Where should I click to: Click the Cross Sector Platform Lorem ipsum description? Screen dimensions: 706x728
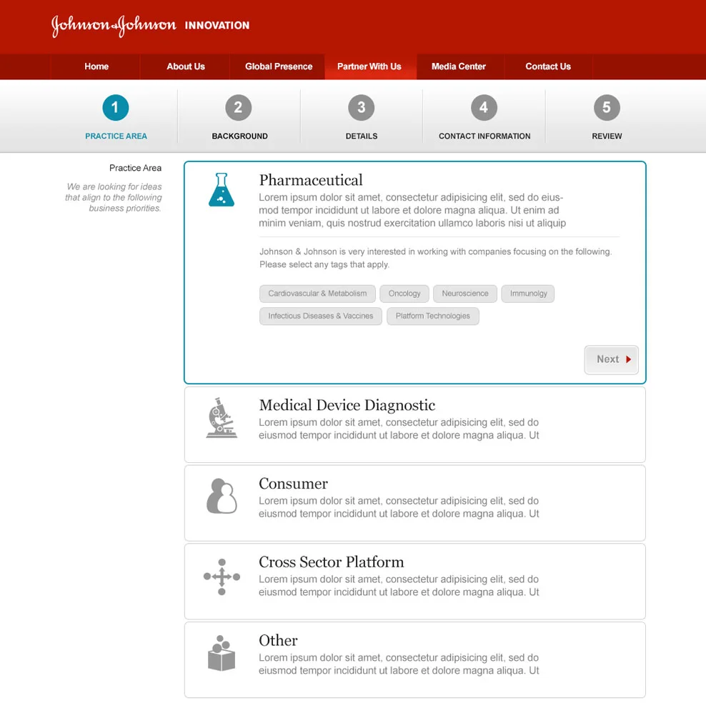[399, 586]
